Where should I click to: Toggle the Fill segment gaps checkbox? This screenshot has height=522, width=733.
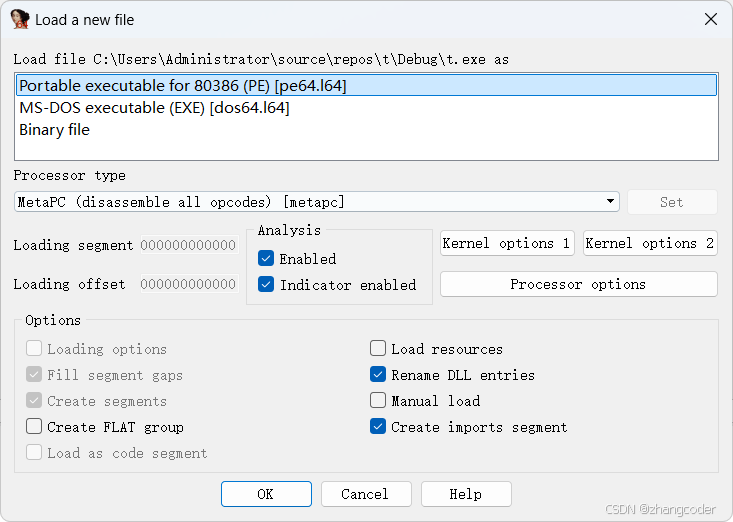34,375
